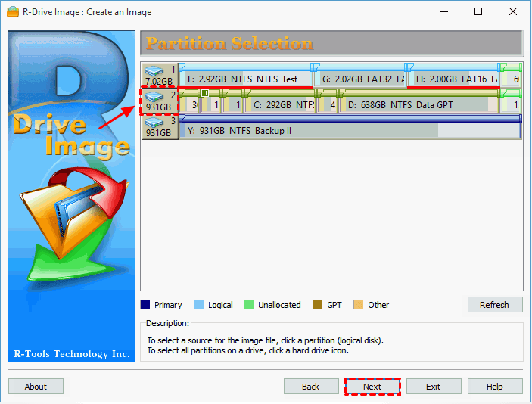532x404 pixels.
Task: Click the Unallocated legend color swatch
Action: (248, 306)
